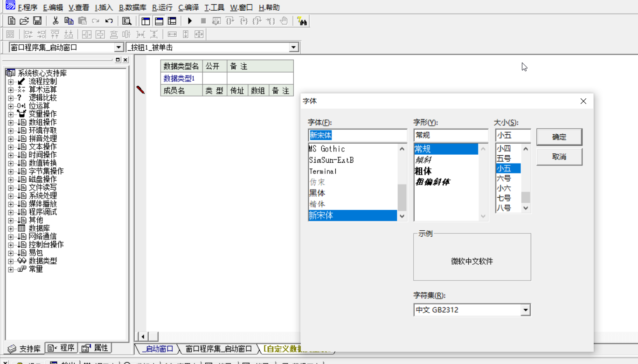Image resolution: width=638 pixels, height=364 pixels.
Task: Click the make-same-size icon
Action: pos(199,34)
